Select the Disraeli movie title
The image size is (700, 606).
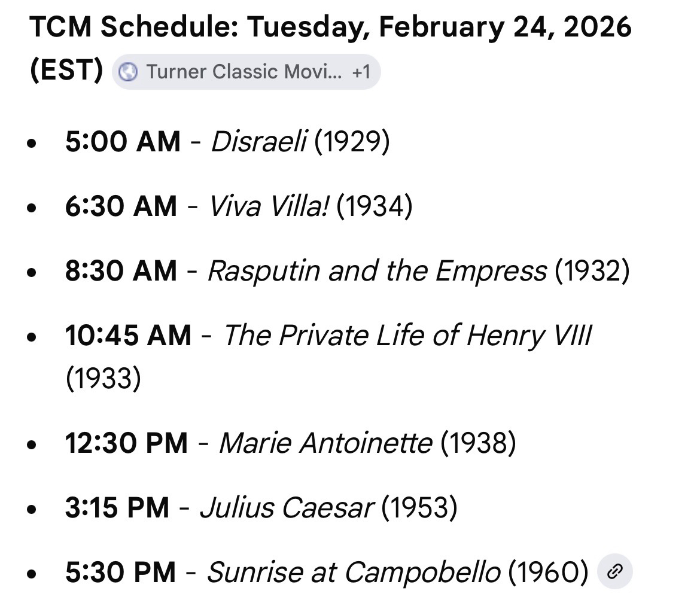click(x=258, y=142)
